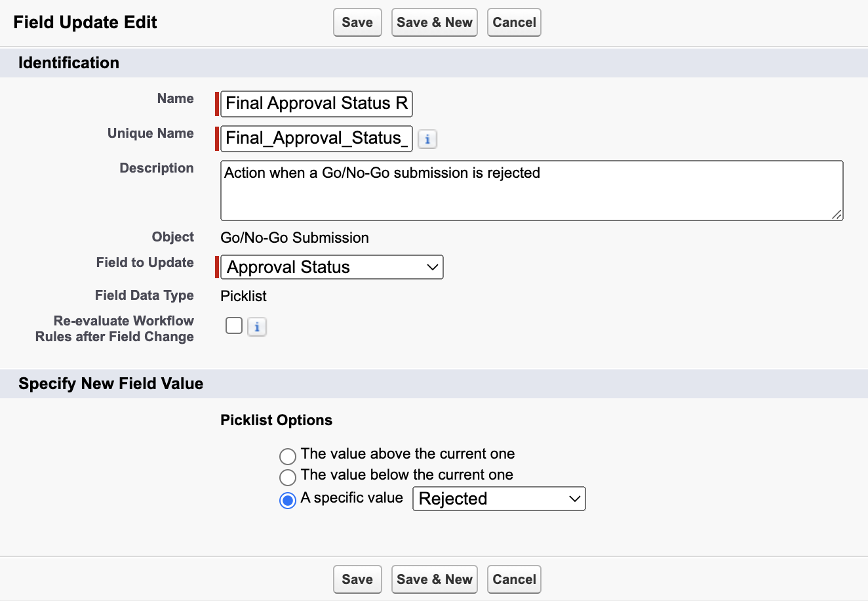Enable Re-evaluate Workflow Rules after Field Change
Screen dimensions: 868x601
pos(233,325)
